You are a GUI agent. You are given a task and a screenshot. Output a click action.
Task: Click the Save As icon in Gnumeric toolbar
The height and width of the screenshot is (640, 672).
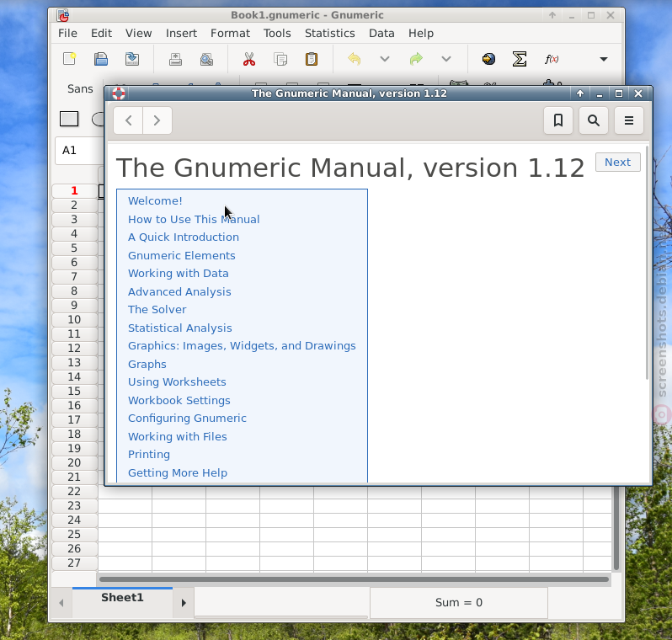132,59
